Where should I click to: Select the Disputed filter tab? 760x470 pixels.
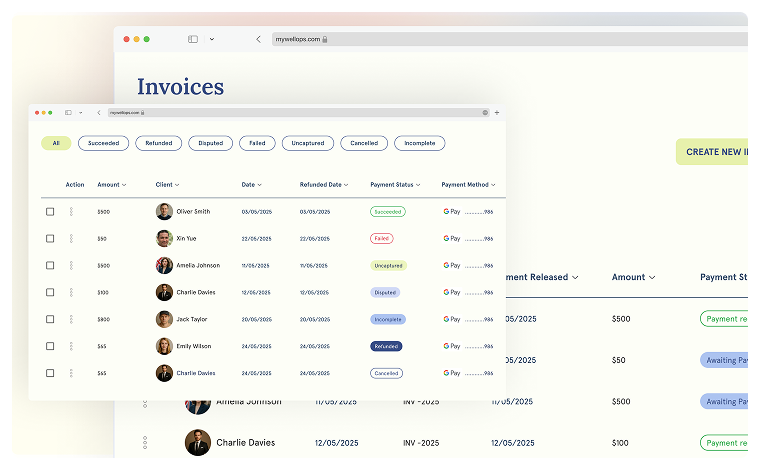tap(210, 143)
